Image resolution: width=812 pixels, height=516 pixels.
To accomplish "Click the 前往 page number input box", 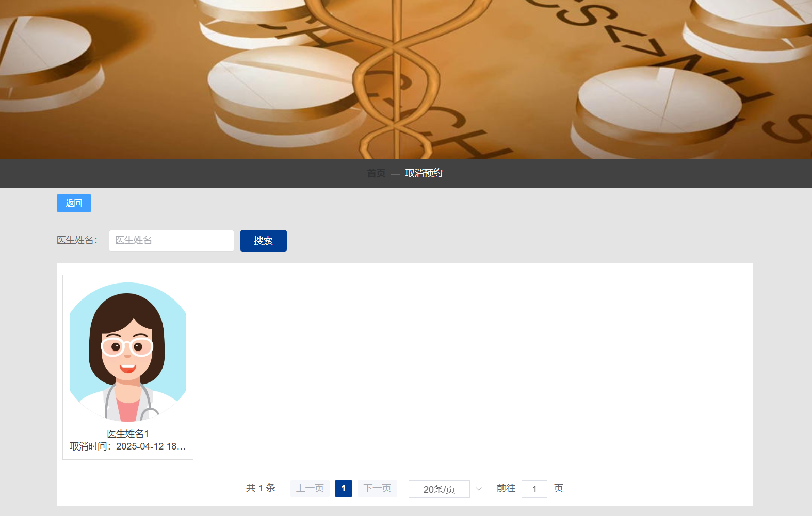I will point(534,489).
